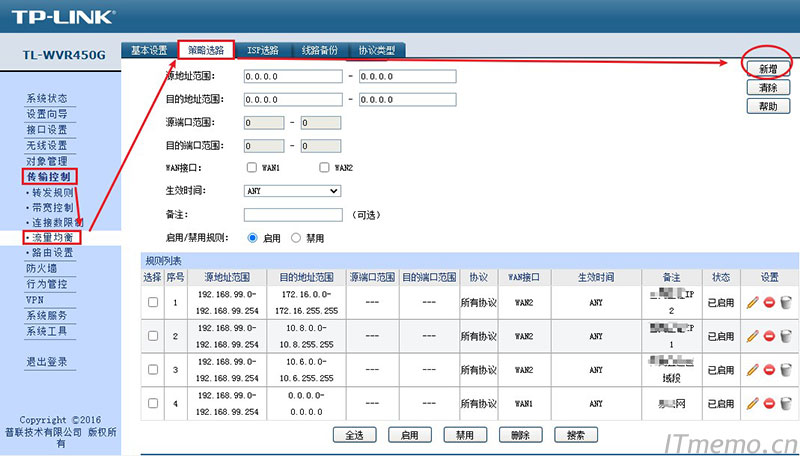Click the 启用 button below the list
800x456 pixels.
tap(410, 435)
